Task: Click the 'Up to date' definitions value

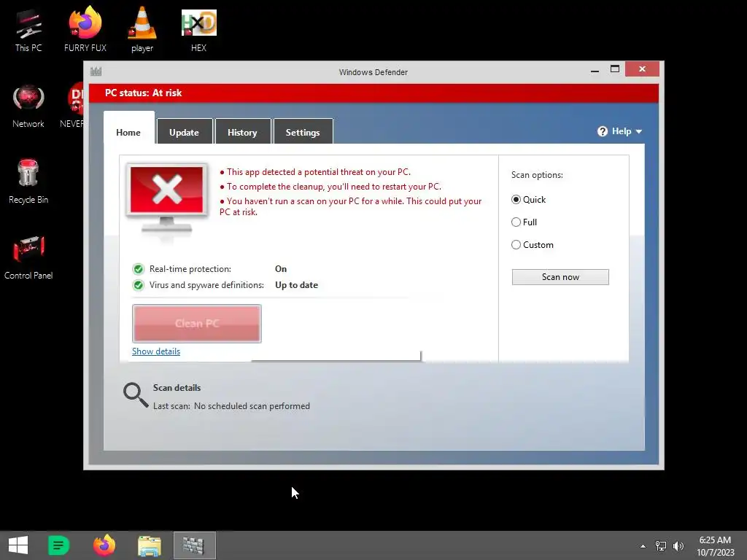Action: click(x=296, y=285)
